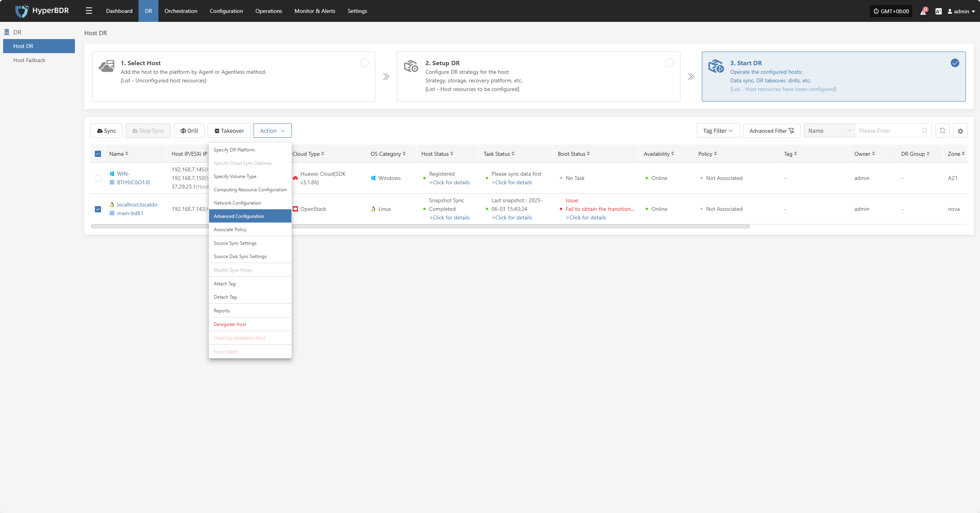
Task: Click the horizontal table scrollbar
Action: tap(420, 226)
